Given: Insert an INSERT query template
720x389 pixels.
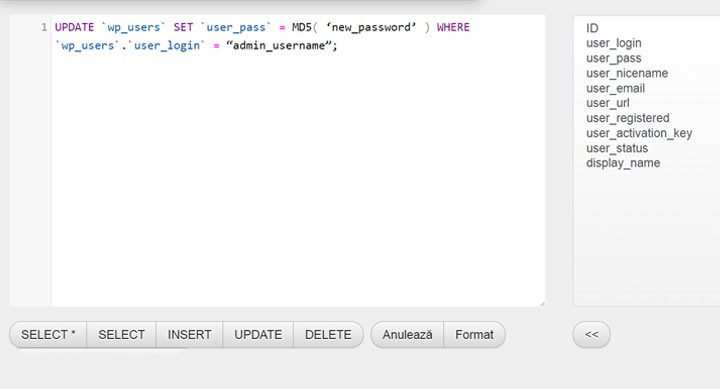Looking at the screenshot, I should (189, 335).
